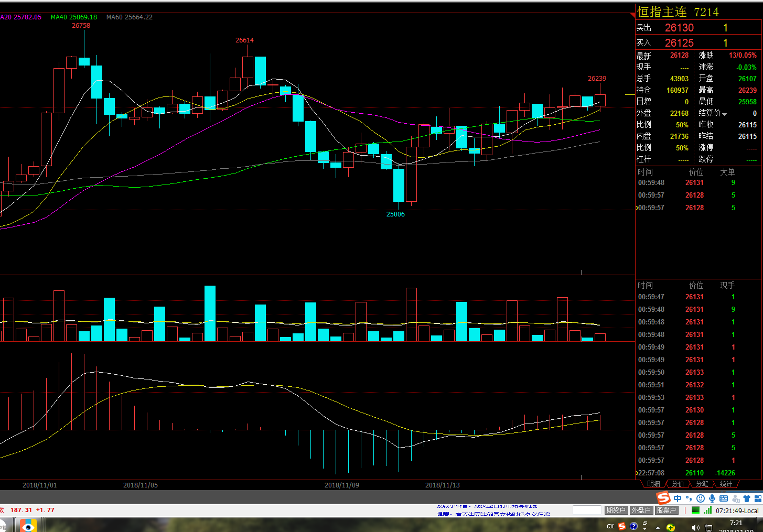Screen dimensions: 763x532
Task: Click the 187.31 +1.77 status bar value
Action: tap(33, 510)
